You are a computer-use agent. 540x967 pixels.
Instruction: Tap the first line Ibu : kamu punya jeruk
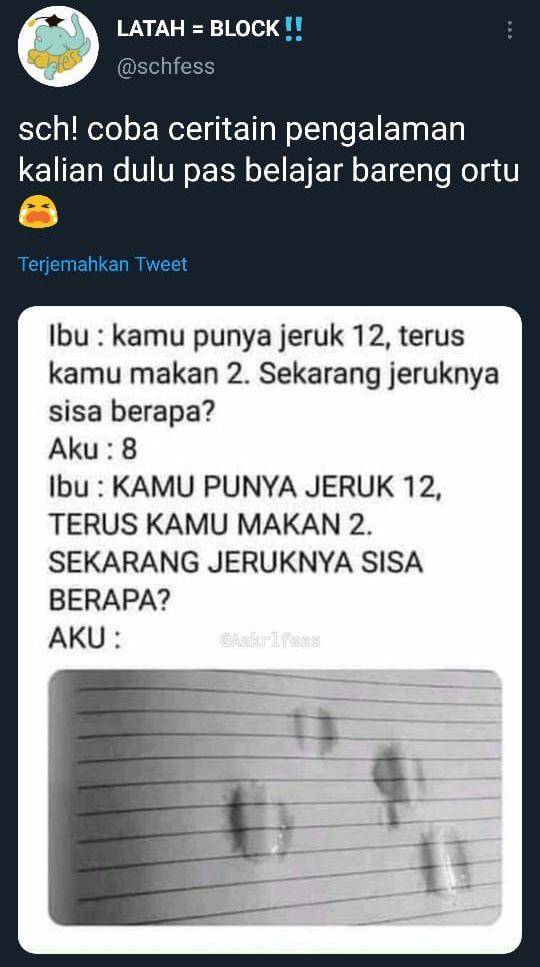pyautogui.click(x=256, y=339)
